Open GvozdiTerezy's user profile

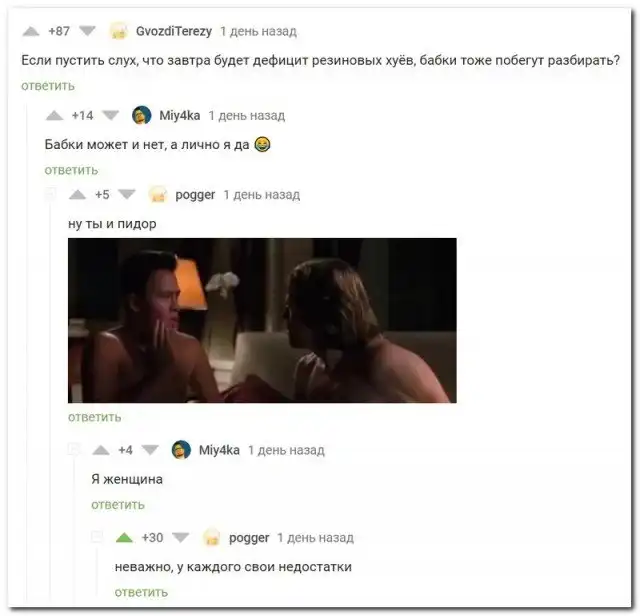(174, 31)
